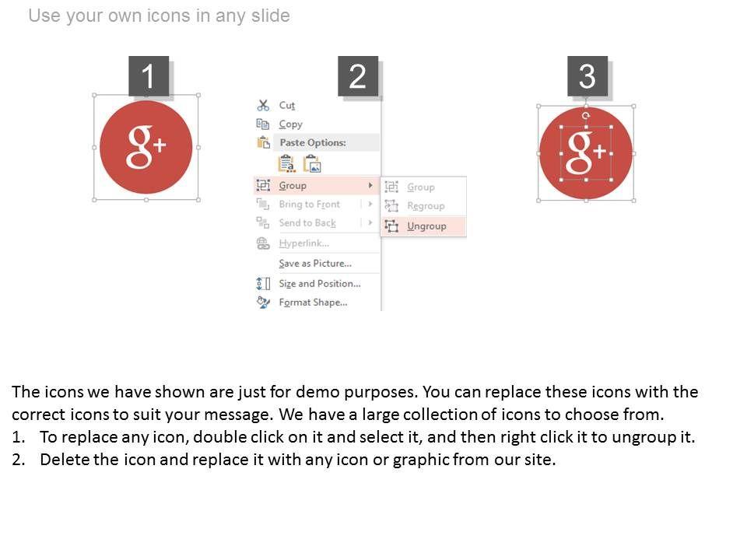Click the Paste Options clipboard icon

(x=264, y=142)
